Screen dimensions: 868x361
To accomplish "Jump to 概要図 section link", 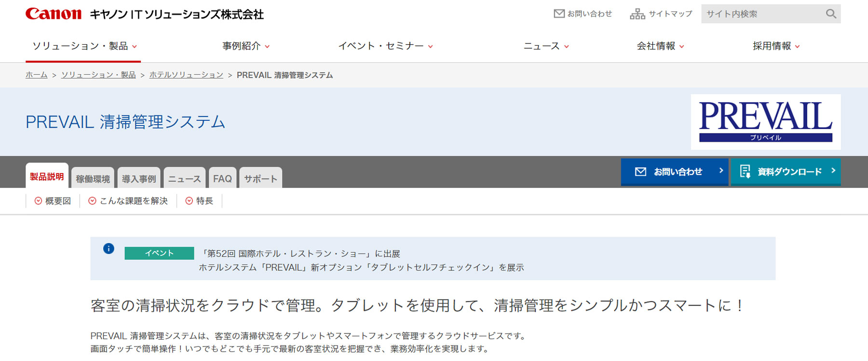I will pyautogui.click(x=58, y=201).
